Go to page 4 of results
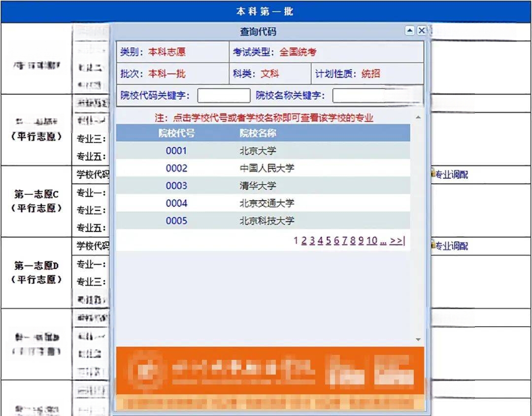This screenshot has height=416, width=532. tap(320, 241)
